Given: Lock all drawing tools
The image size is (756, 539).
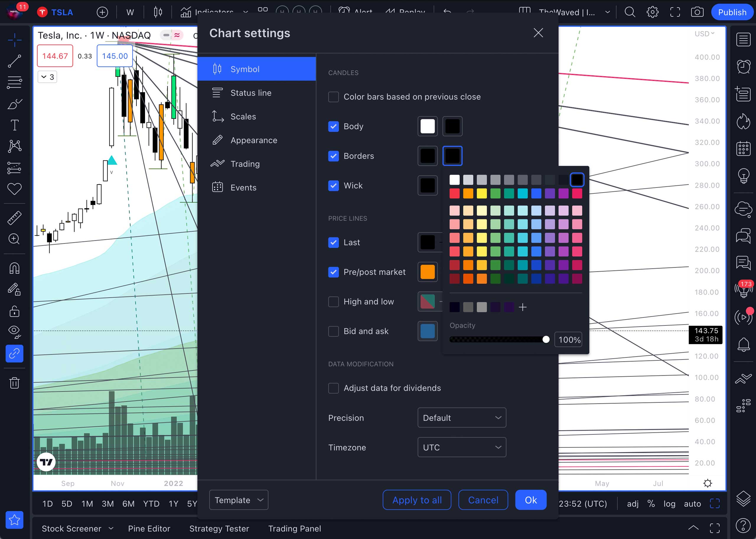Looking at the screenshot, I should point(14,311).
